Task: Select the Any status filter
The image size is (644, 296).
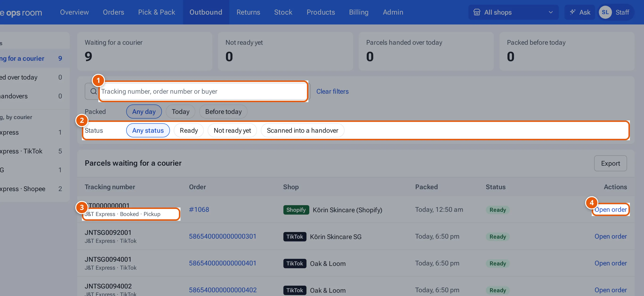Action: [148, 130]
